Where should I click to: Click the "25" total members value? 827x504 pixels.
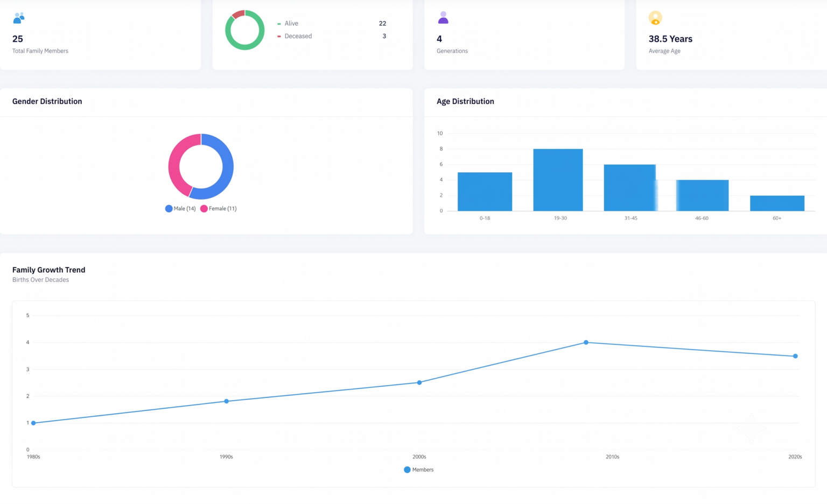(x=18, y=39)
